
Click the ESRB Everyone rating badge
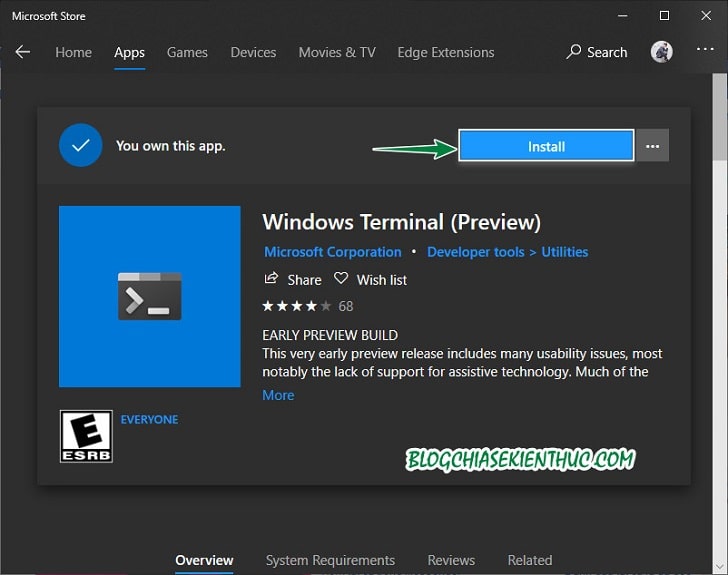(86, 436)
